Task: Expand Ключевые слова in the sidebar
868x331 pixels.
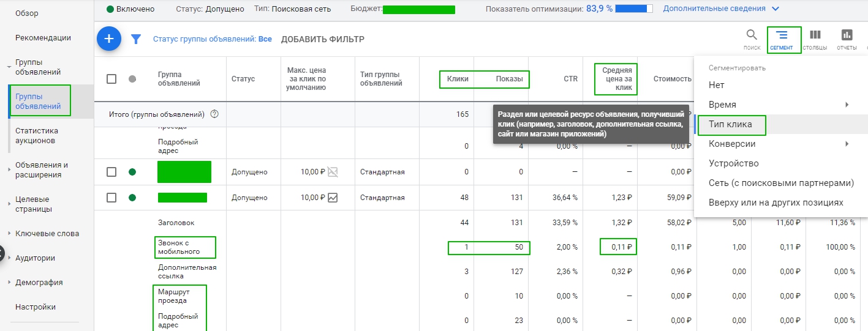Action: [9, 234]
